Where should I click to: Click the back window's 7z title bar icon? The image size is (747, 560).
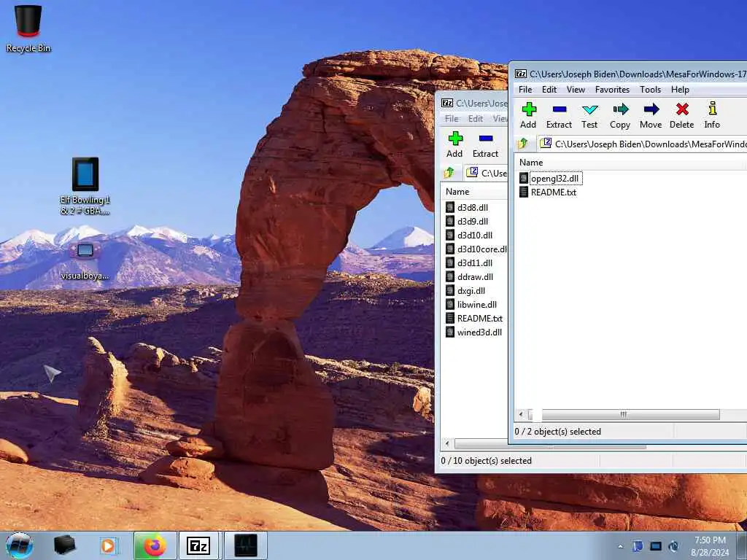click(447, 103)
